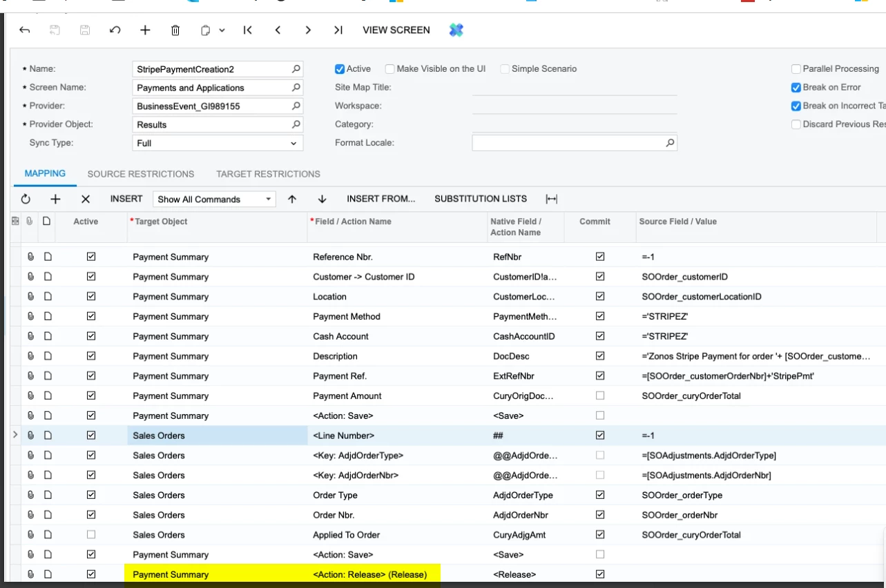886x588 pixels.
Task: Move mapping row down with arrow
Action: tap(322, 199)
